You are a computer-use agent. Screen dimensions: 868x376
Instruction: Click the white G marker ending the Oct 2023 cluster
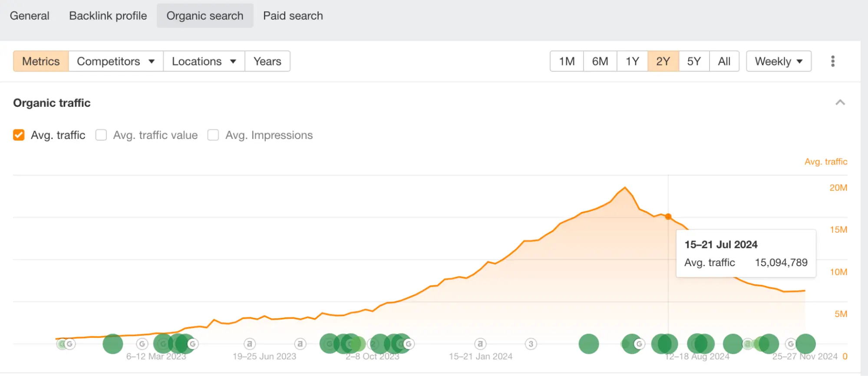pyautogui.click(x=409, y=344)
